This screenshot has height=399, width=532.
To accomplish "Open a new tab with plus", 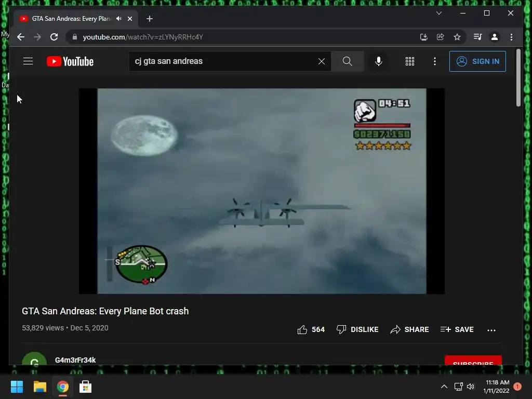I will [x=149, y=19].
